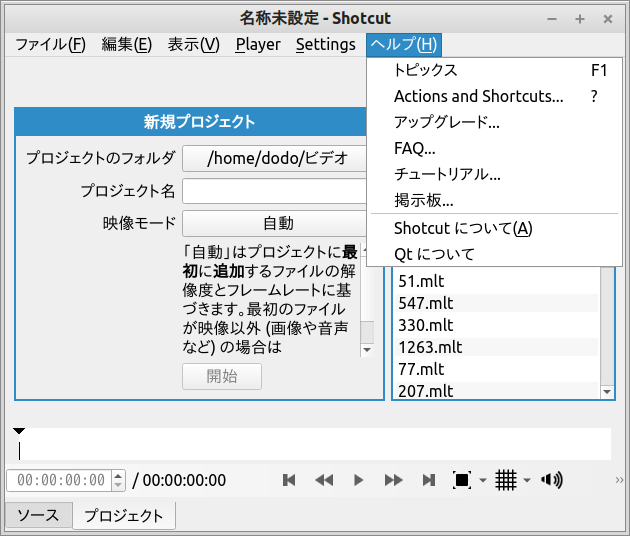
Task: Open the Settings menu
Action: point(325,44)
